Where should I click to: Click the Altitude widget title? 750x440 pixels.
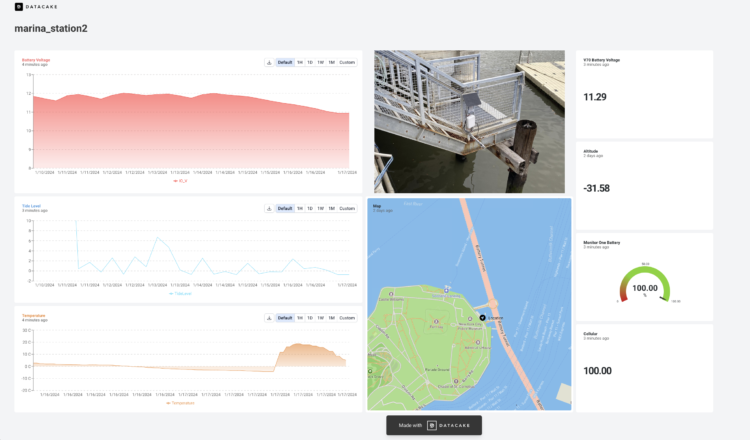click(591, 152)
